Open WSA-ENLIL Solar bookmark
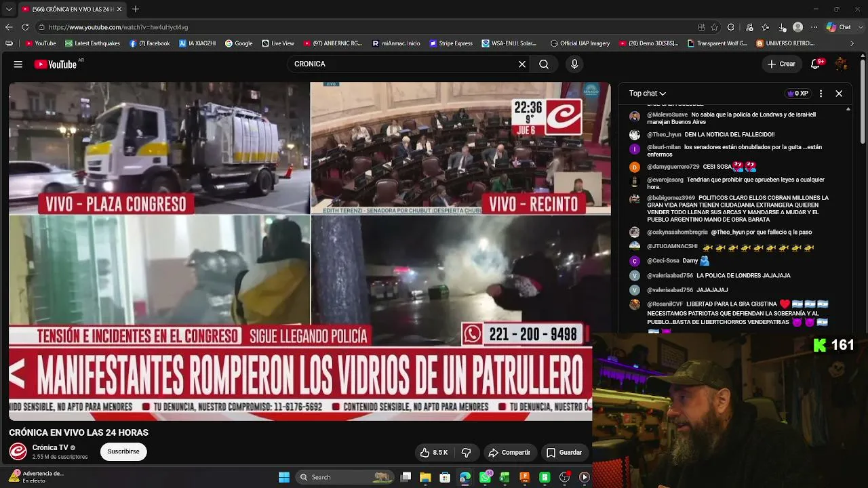This screenshot has width=868, height=488. tap(509, 43)
